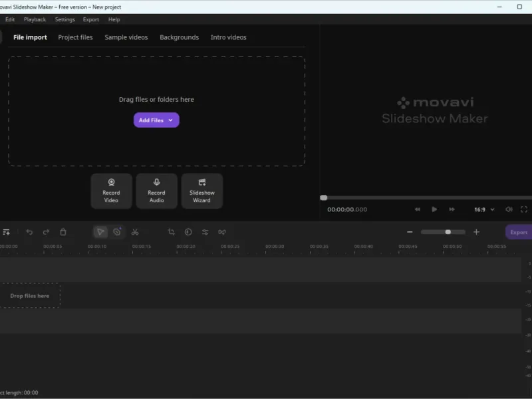This screenshot has width=532, height=399.
Task: Open the 16:9 aspect ratio dropdown
Action: 484,209
